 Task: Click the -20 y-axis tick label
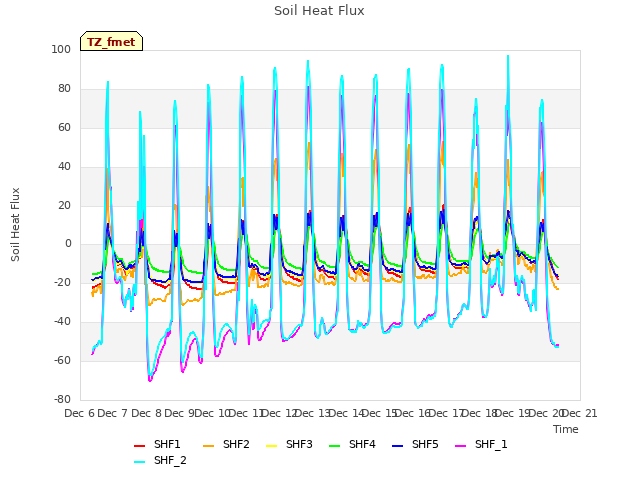click(62, 282)
